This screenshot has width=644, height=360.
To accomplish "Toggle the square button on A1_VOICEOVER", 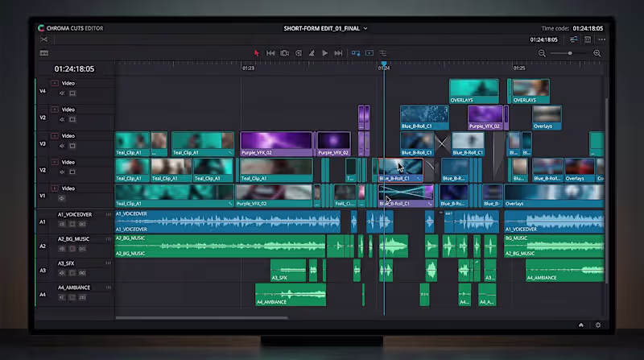I will 72,225.
